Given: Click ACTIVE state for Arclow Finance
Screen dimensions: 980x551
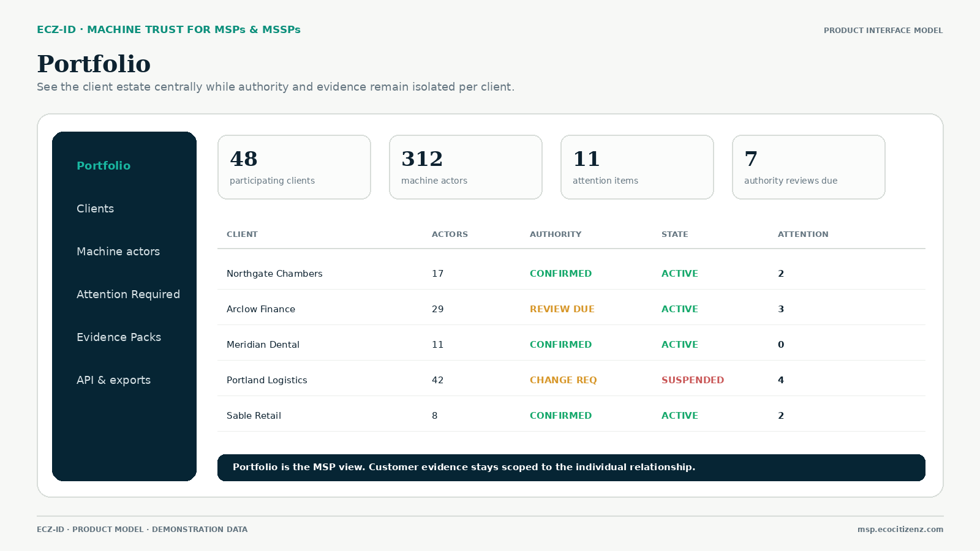Looking at the screenshot, I should tap(680, 309).
